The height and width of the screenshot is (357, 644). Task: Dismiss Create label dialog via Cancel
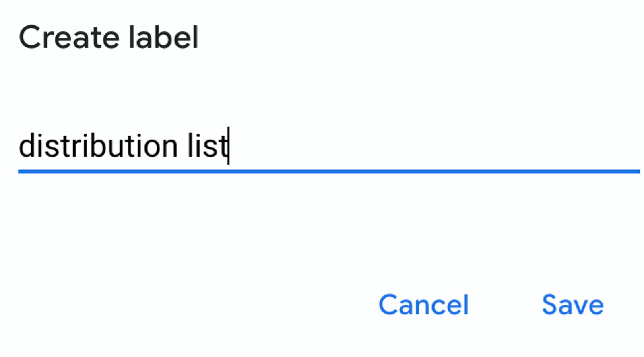[423, 305]
